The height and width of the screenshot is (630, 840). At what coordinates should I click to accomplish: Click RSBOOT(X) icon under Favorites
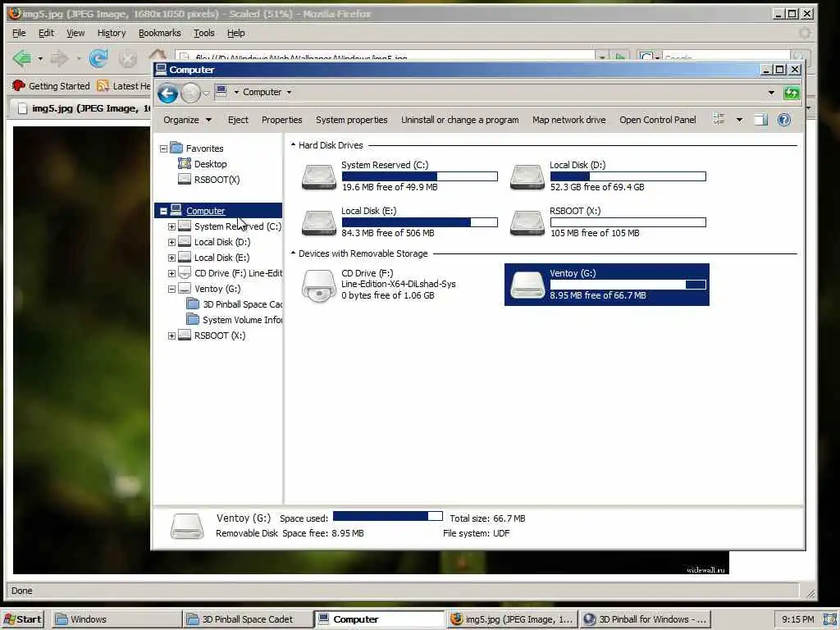pyautogui.click(x=185, y=180)
